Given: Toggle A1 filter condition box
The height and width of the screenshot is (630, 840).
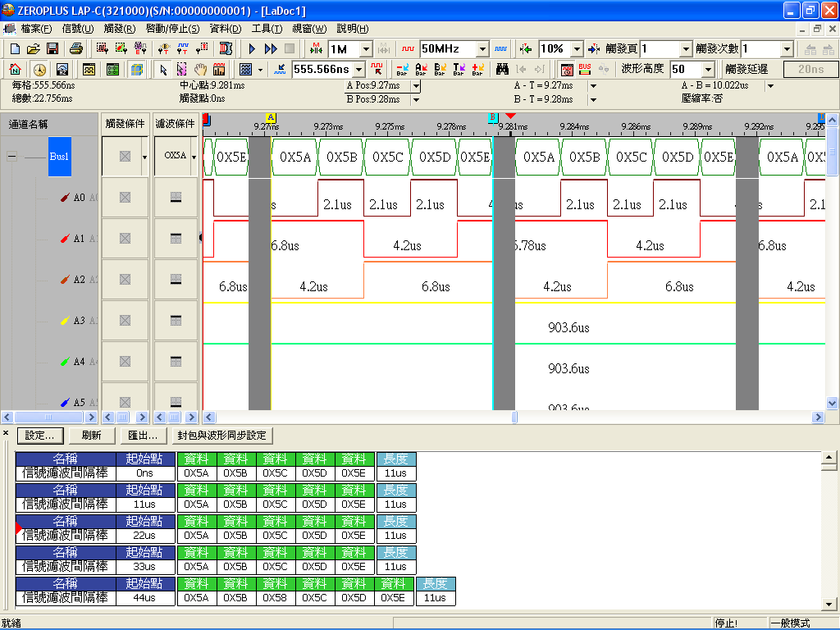Looking at the screenshot, I should pos(176,239).
